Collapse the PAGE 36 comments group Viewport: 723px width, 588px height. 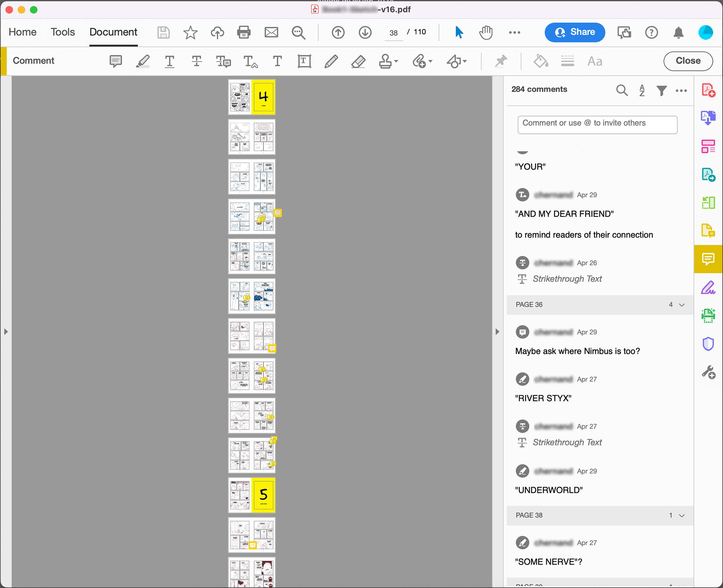coord(682,305)
